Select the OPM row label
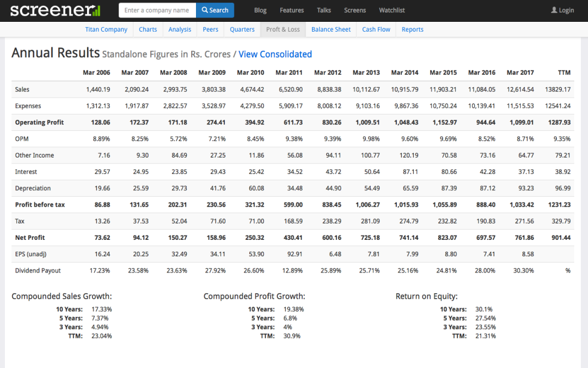Viewport: 588px width, 368px height. point(22,139)
